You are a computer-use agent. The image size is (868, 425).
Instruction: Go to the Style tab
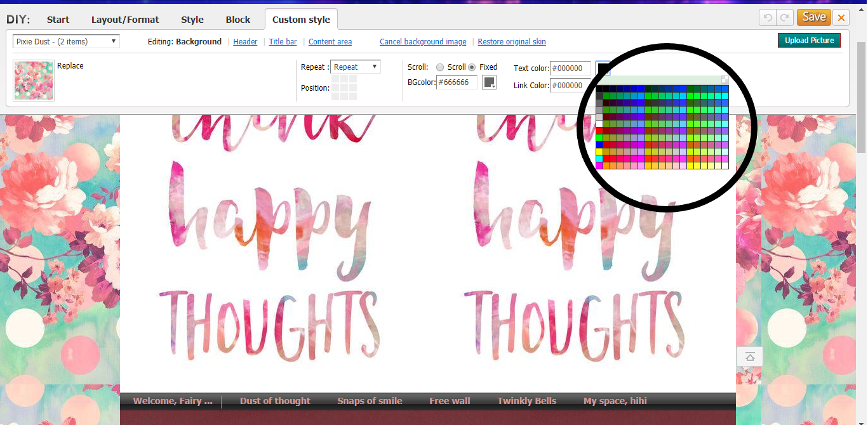pos(192,20)
